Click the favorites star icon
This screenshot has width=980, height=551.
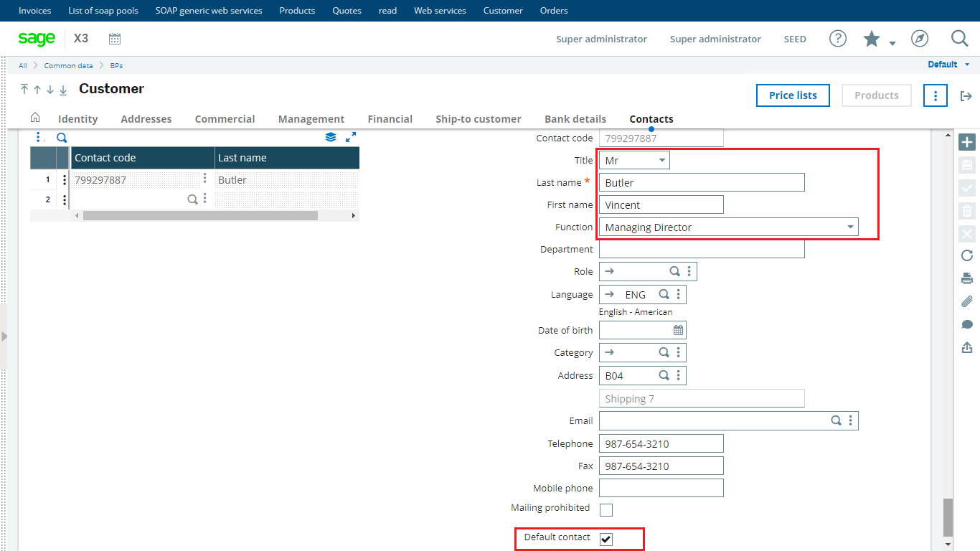pyautogui.click(x=872, y=39)
